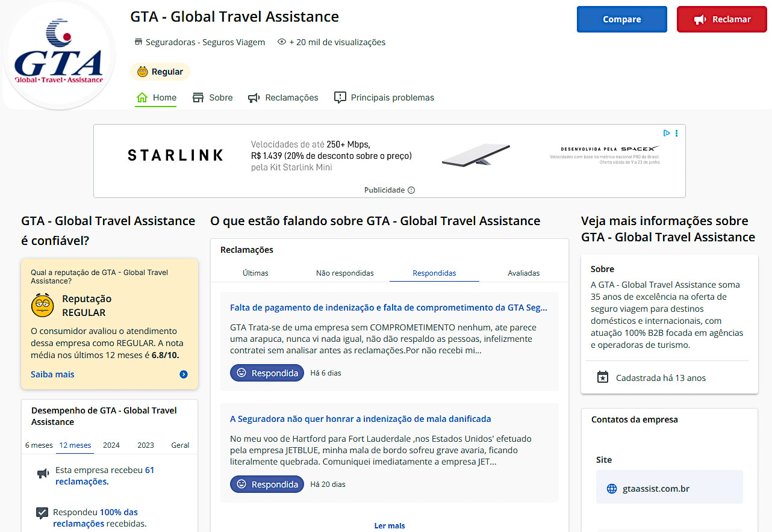Click the Publicidade info icon
772x532 pixels.
pos(411,190)
